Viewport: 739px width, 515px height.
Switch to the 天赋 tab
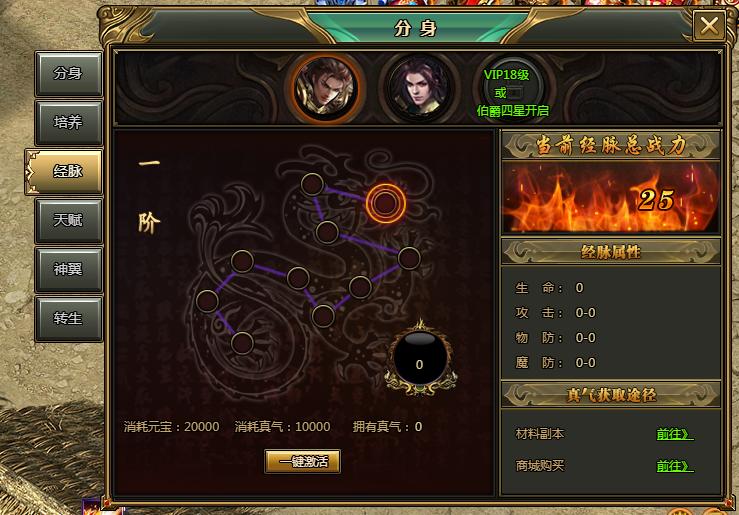(68, 220)
